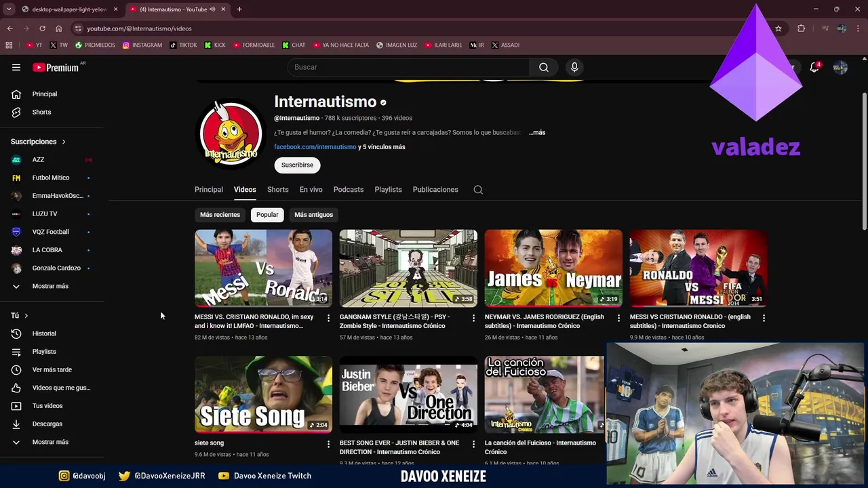This screenshot has height=488, width=868.
Task: Open the notifications bell
Action: coord(814,67)
